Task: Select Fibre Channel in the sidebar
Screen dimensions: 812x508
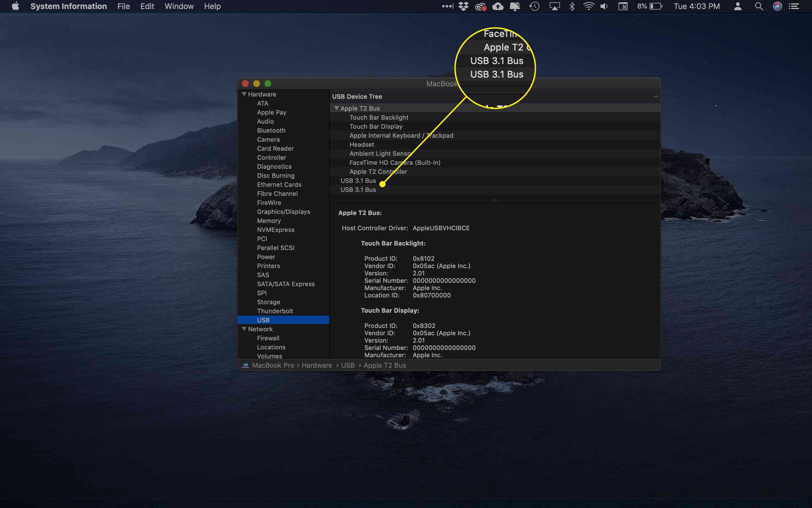Action: click(x=277, y=194)
